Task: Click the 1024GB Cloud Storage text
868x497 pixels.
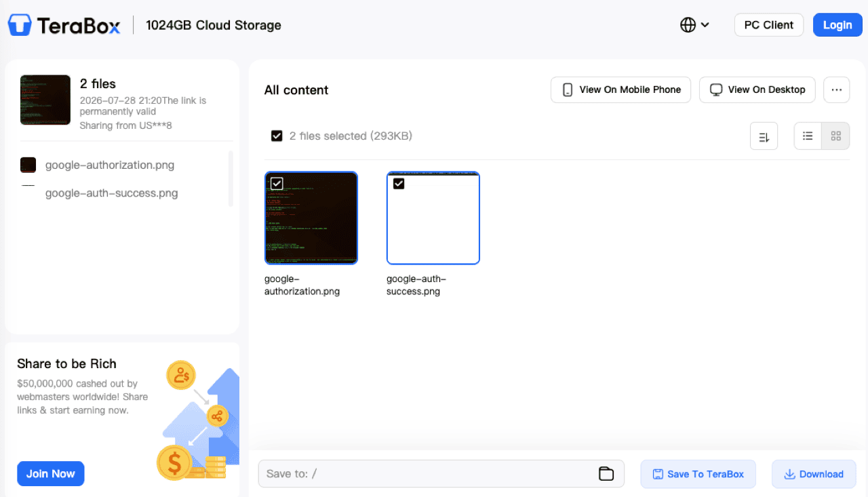Action: coord(214,25)
